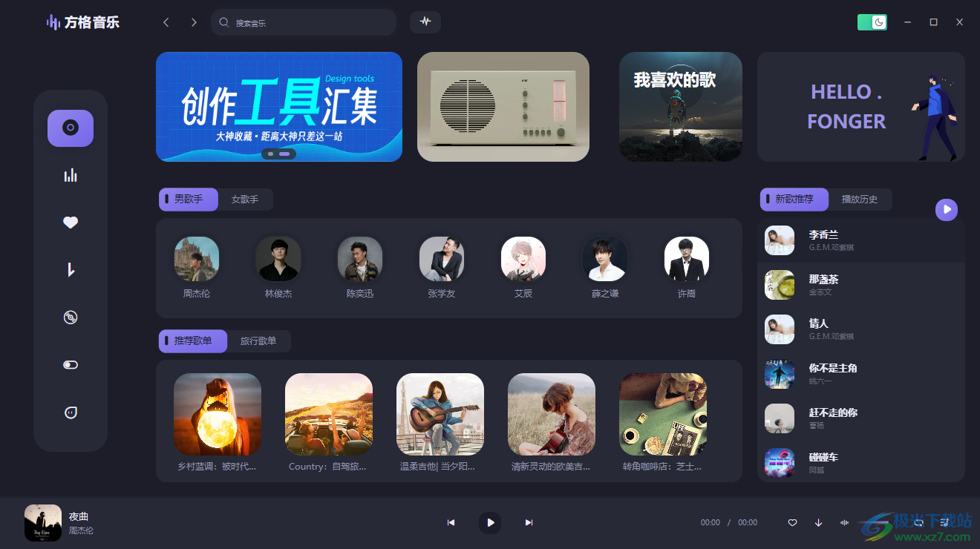Image resolution: width=980 pixels, height=549 pixels.
Task: Click the sidebar face mask icon
Action: coord(71,412)
